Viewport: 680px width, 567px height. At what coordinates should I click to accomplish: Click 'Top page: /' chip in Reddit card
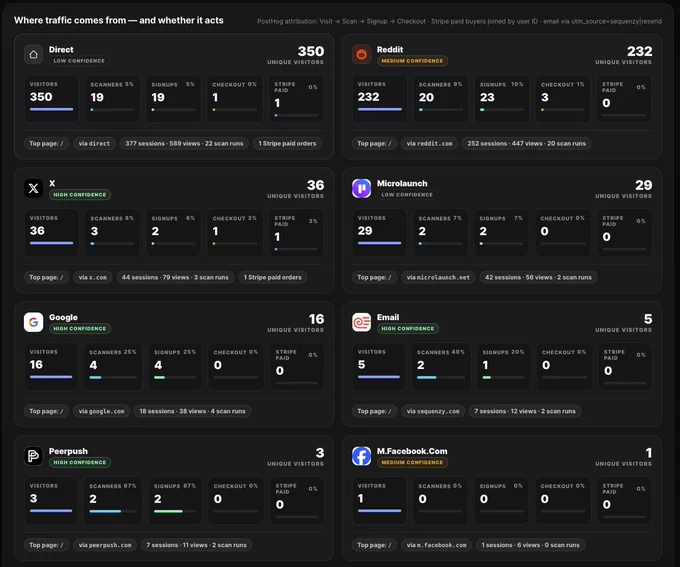pyautogui.click(x=374, y=144)
